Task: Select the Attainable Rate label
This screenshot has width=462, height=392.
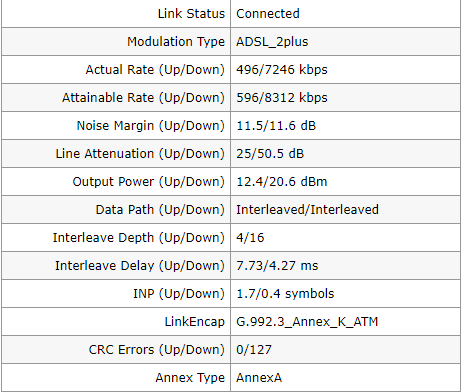Action: [143, 98]
